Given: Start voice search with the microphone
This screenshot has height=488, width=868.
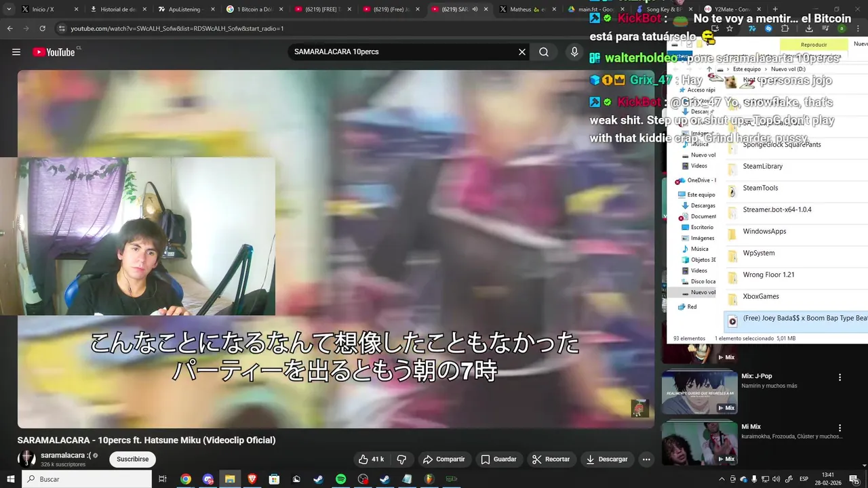Looking at the screenshot, I should click(x=574, y=52).
